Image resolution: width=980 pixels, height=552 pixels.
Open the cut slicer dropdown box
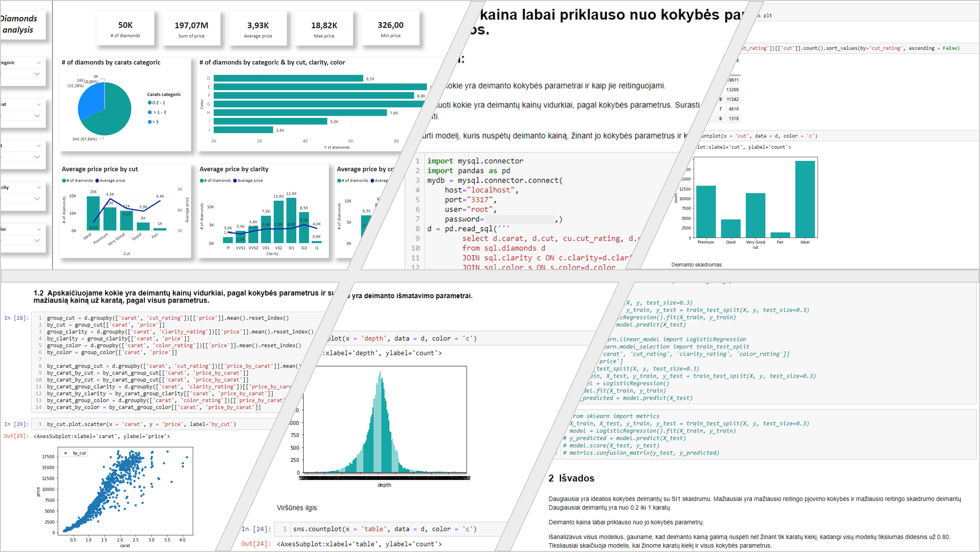coord(21,157)
